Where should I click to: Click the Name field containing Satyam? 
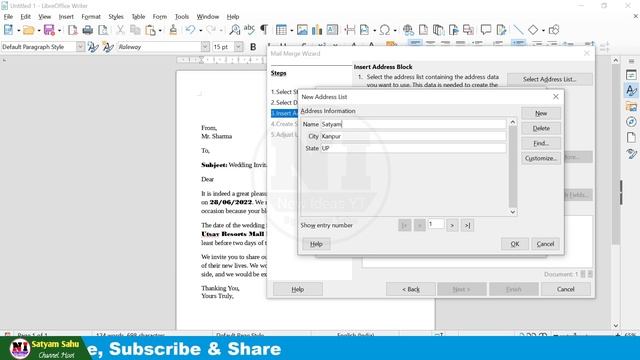tap(413, 124)
